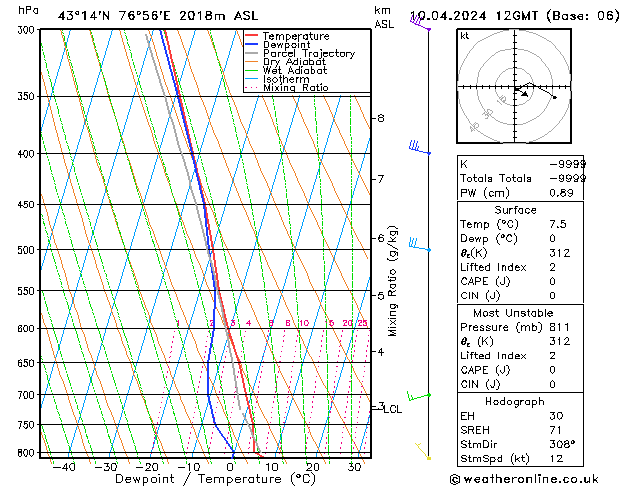Click the 7 km altitude tick label

(381, 179)
